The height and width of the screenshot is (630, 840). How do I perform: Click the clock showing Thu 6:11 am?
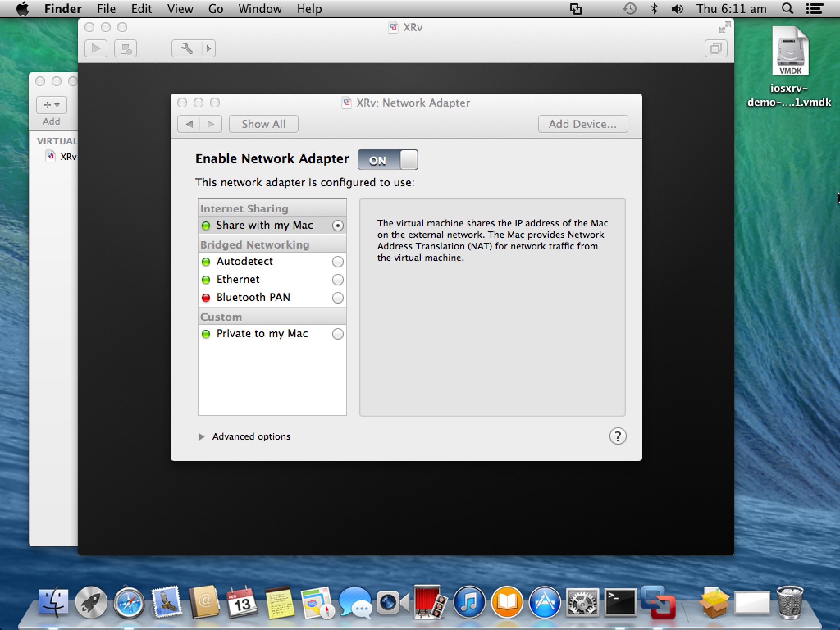tap(731, 9)
